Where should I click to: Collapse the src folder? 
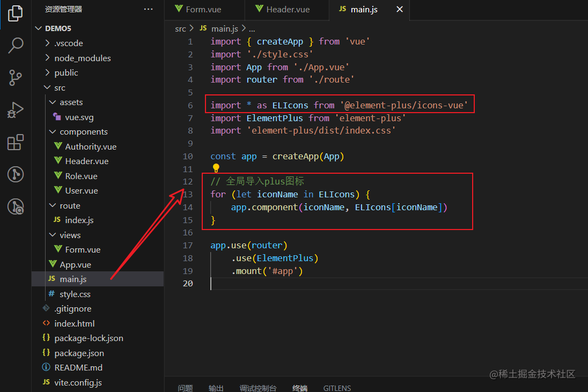click(x=47, y=87)
